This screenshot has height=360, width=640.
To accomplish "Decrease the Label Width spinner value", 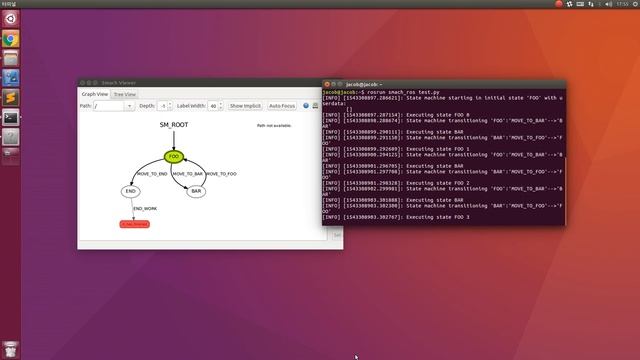I will coord(221,108).
